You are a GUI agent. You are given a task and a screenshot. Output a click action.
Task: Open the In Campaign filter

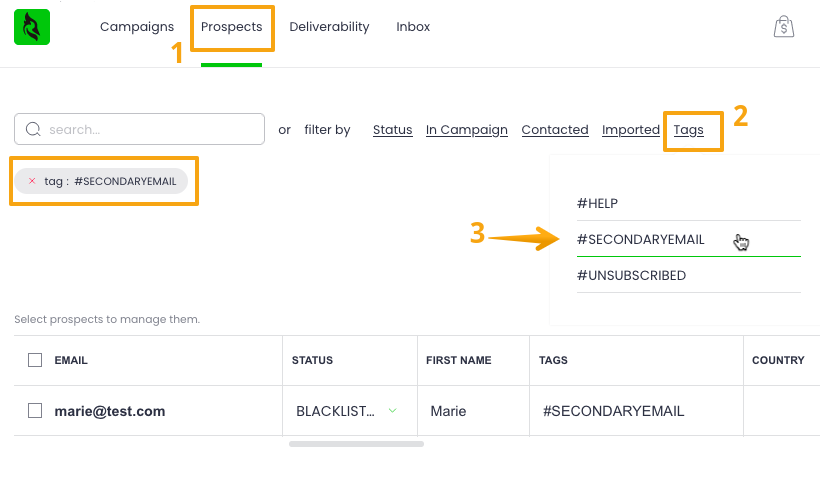pyautogui.click(x=466, y=130)
